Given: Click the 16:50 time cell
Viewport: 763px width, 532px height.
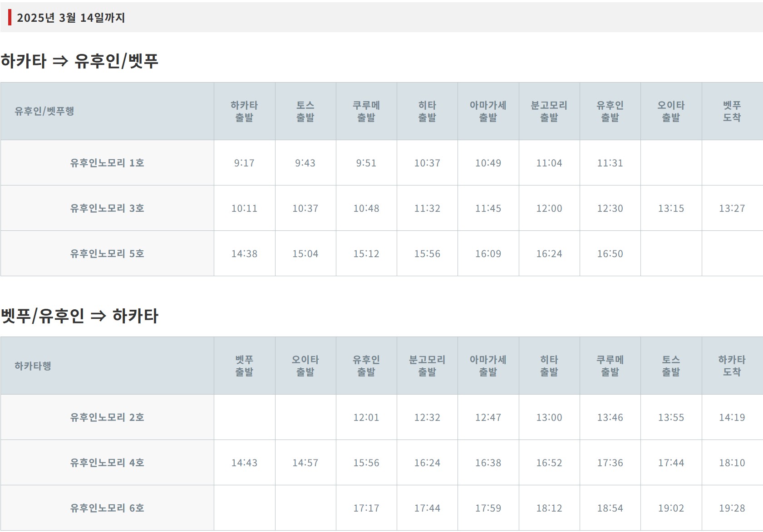Looking at the screenshot, I should (x=610, y=254).
